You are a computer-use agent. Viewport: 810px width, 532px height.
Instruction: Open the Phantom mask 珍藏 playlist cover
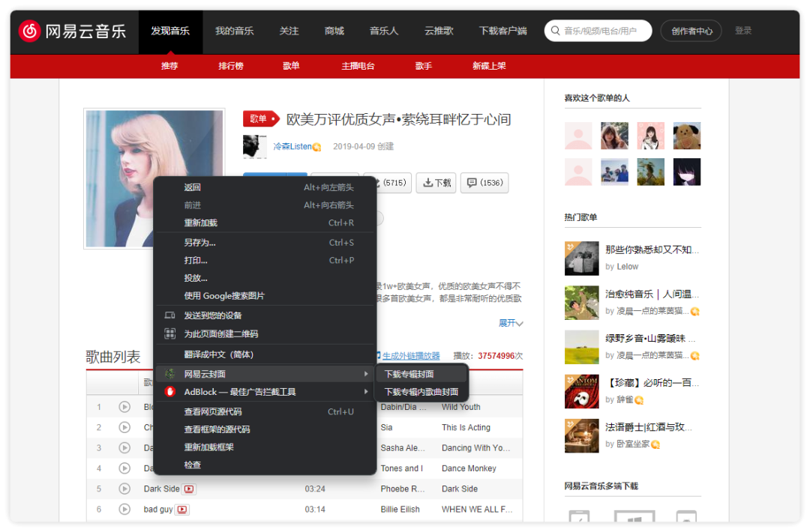click(582, 392)
